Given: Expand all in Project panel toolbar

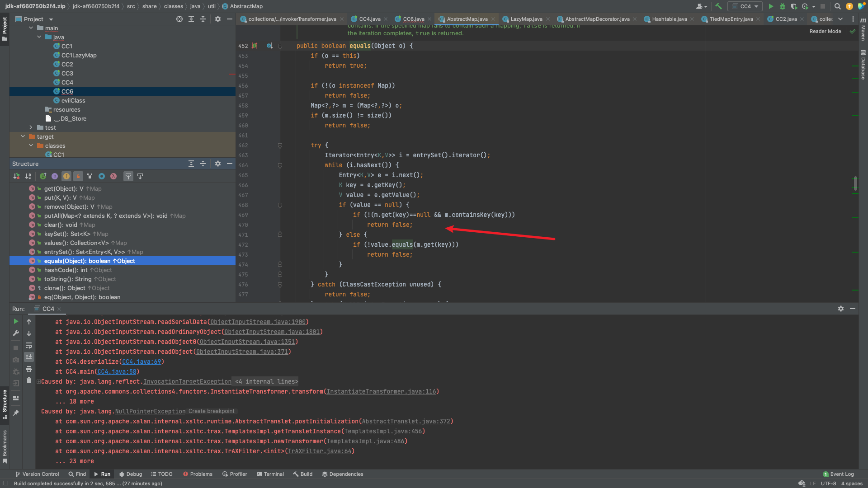Looking at the screenshot, I should click(191, 19).
